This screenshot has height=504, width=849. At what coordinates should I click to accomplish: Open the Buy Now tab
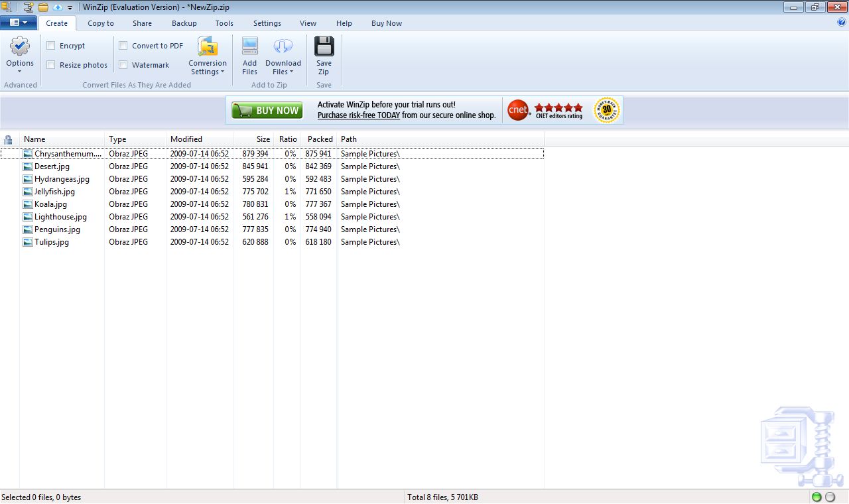[387, 23]
